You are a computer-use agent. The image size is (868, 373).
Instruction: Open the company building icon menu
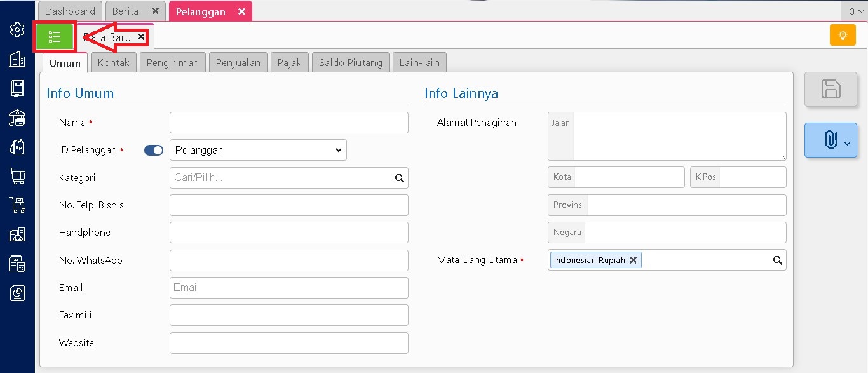17,59
